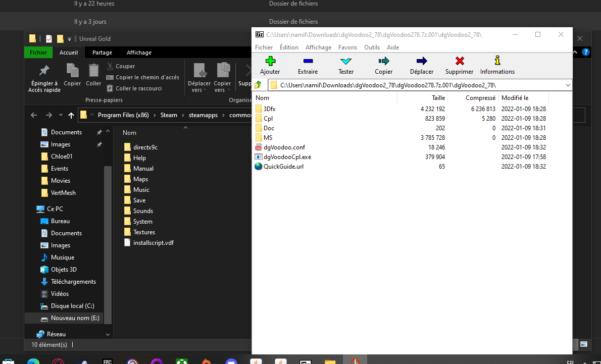Expand recent locations arrow in Explorer navigation
601x364 pixels.
coord(61,115)
